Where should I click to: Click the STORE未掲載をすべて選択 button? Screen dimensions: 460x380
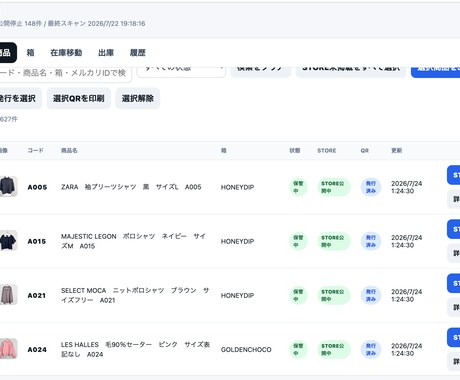point(351,71)
